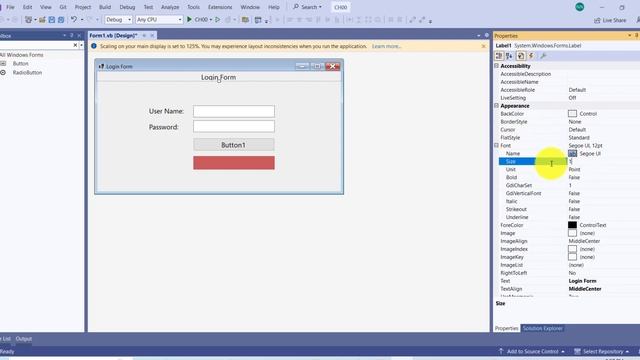Viewport: 640px width, 360px height.
Task: Click the Search box in title bar
Action: pyautogui.click(x=307, y=7)
